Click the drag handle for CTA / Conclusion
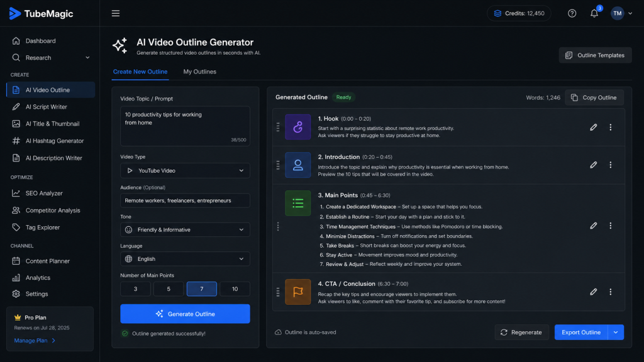 278,292
